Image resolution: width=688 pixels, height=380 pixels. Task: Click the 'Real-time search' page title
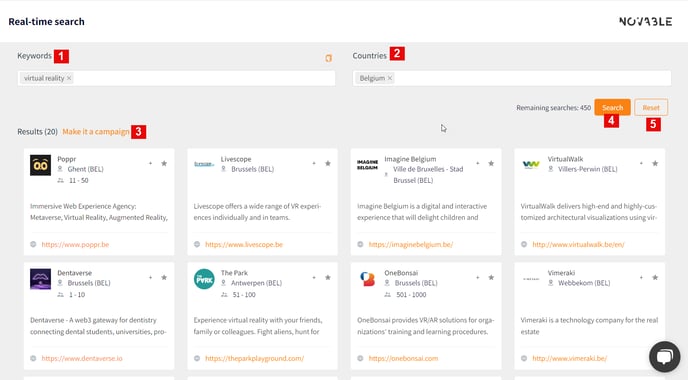(47, 22)
